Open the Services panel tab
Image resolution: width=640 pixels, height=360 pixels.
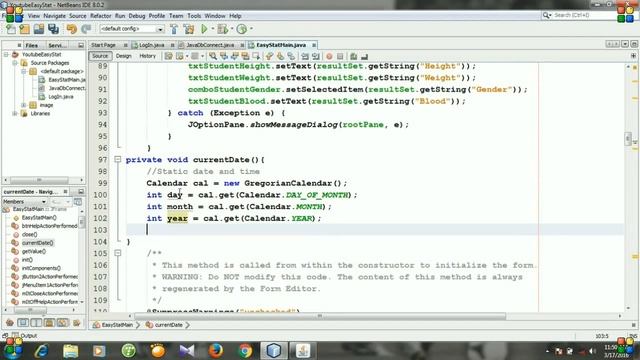click(58, 45)
